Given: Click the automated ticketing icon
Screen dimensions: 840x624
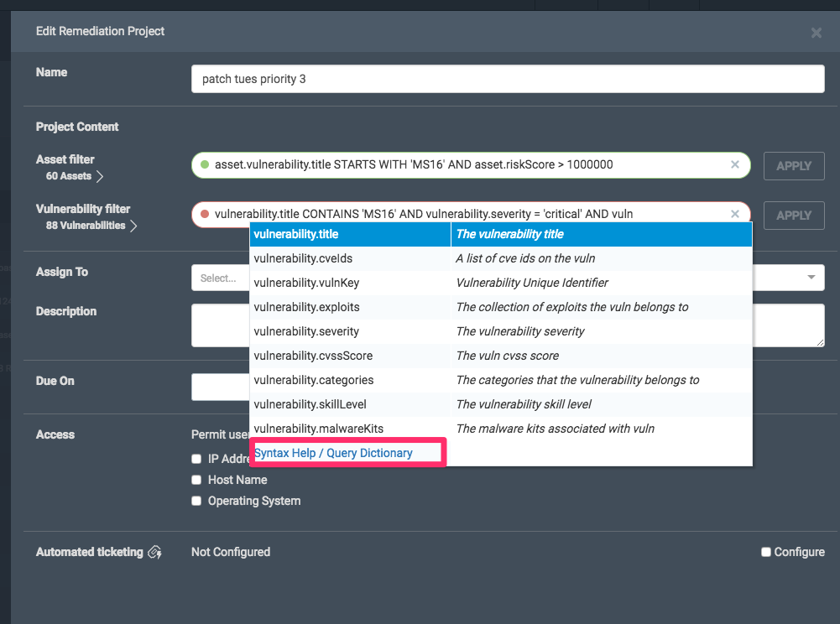Looking at the screenshot, I should (154, 552).
